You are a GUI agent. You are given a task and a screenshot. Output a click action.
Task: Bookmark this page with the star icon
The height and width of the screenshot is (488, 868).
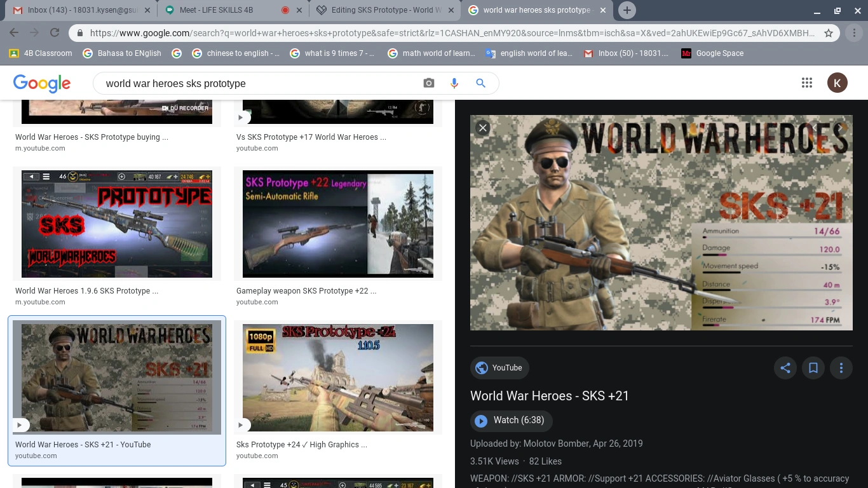coord(829,33)
